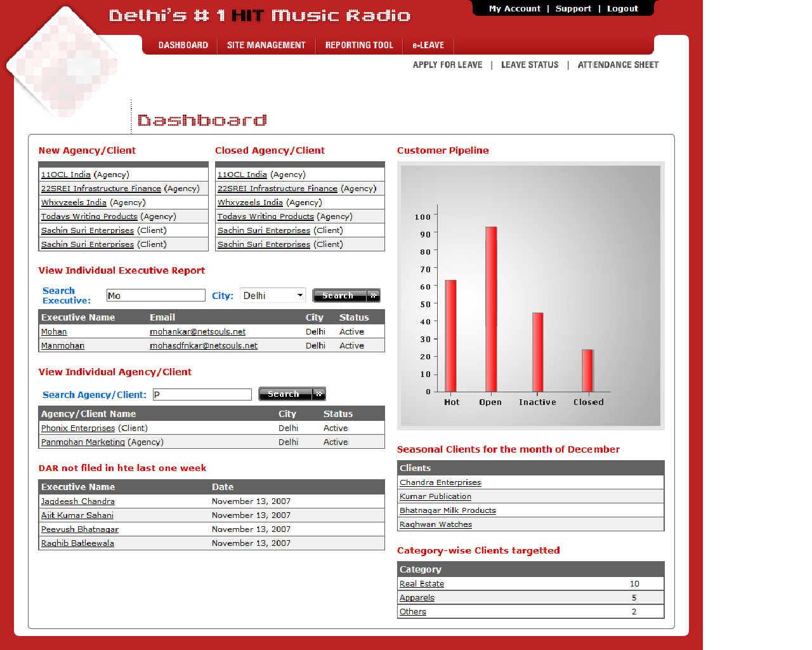This screenshot has height=650, width=812.
Task: Click the pixelated logo in the header
Action: (62, 63)
